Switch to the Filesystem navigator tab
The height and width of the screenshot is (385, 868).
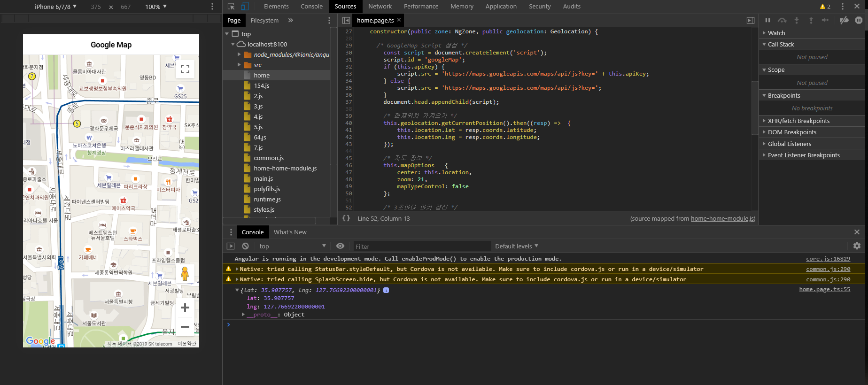tap(264, 20)
